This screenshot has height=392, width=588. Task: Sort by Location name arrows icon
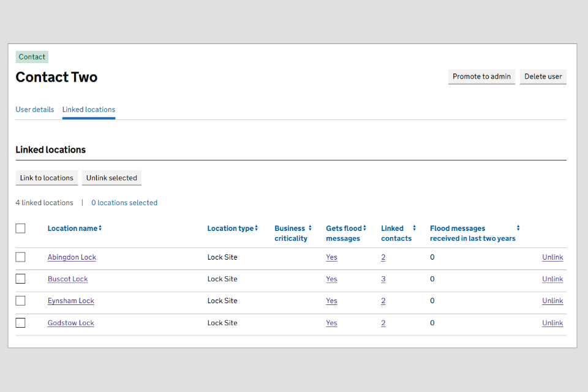[100, 228]
